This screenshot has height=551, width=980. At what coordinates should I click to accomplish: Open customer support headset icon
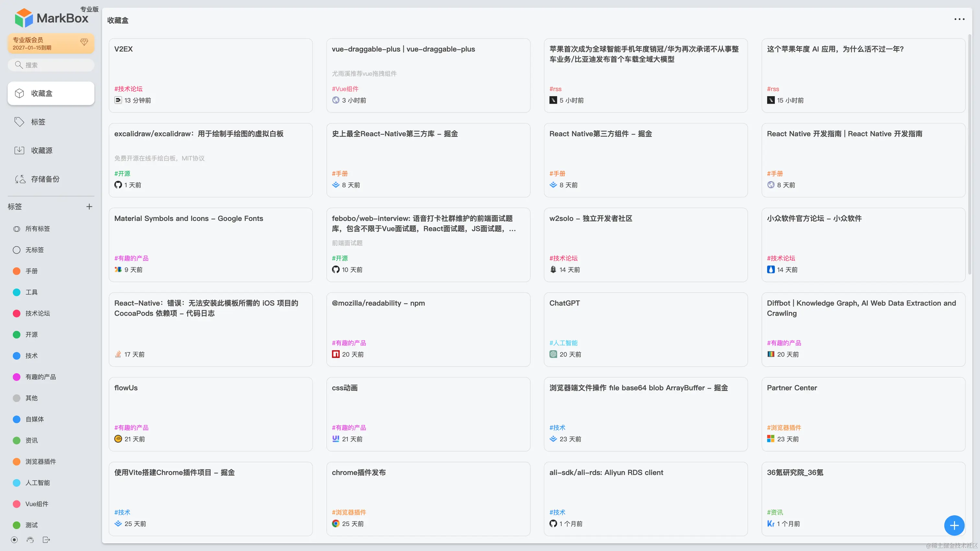click(x=30, y=540)
